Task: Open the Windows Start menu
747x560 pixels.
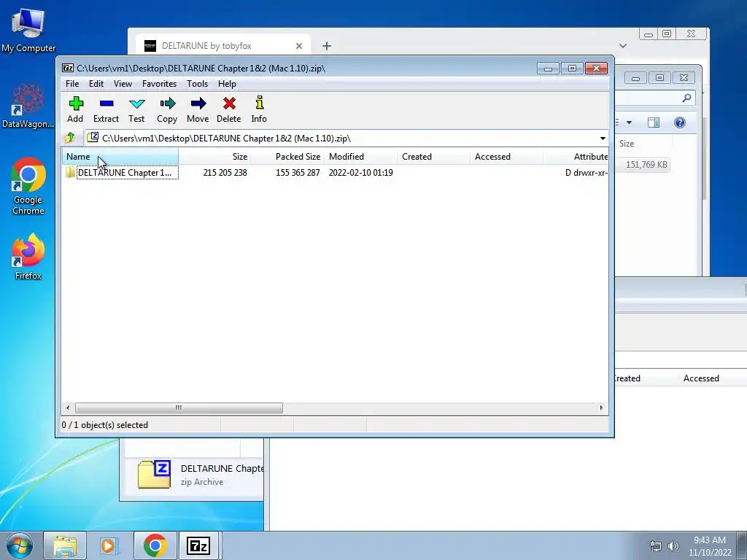Action: (x=20, y=545)
